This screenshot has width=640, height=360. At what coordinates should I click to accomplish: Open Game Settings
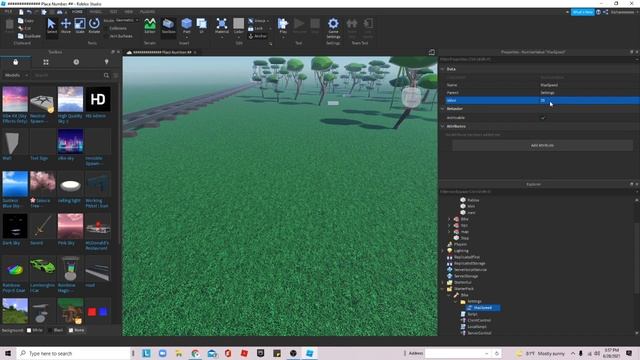coord(333,27)
